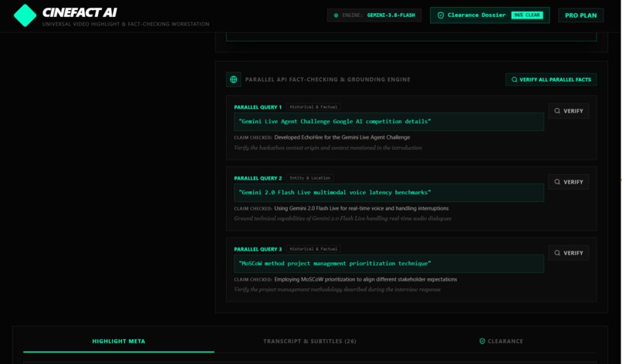This screenshot has width=622, height=364.
Task: Verify Parallel Query 1
Action: tap(569, 111)
